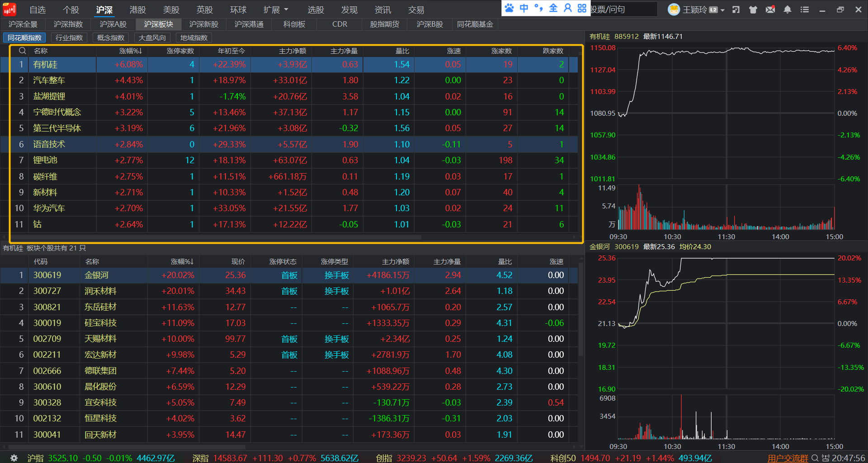This screenshot has height=463, width=868.
Task: Click stock code 300619 cell
Action: [x=47, y=275]
